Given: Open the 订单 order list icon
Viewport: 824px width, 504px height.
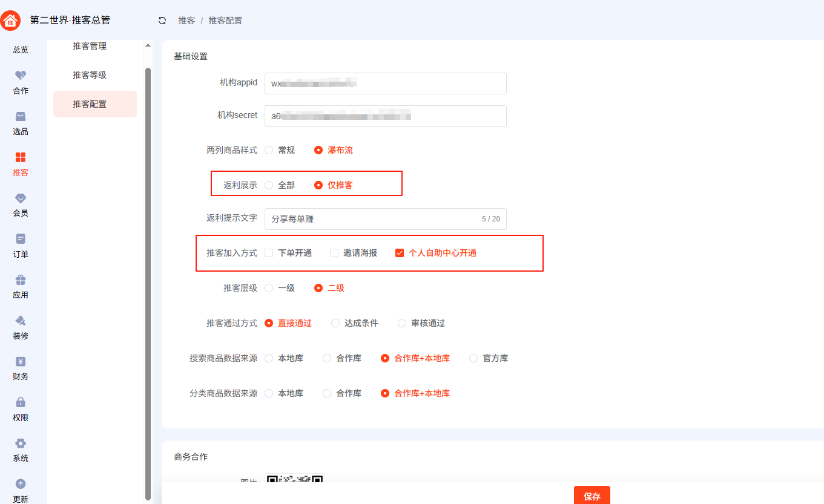Looking at the screenshot, I should (x=21, y=239).
